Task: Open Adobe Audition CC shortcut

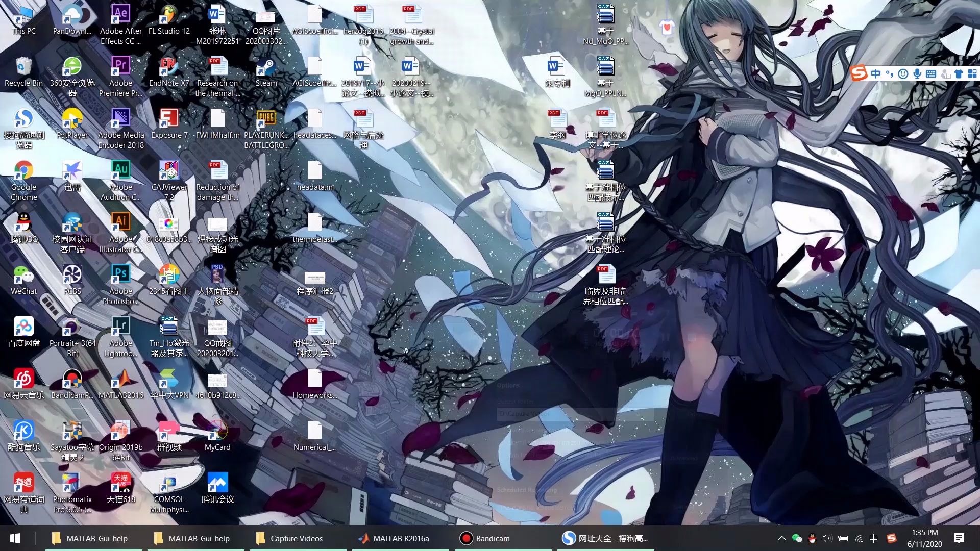Action: coord(120,181)
